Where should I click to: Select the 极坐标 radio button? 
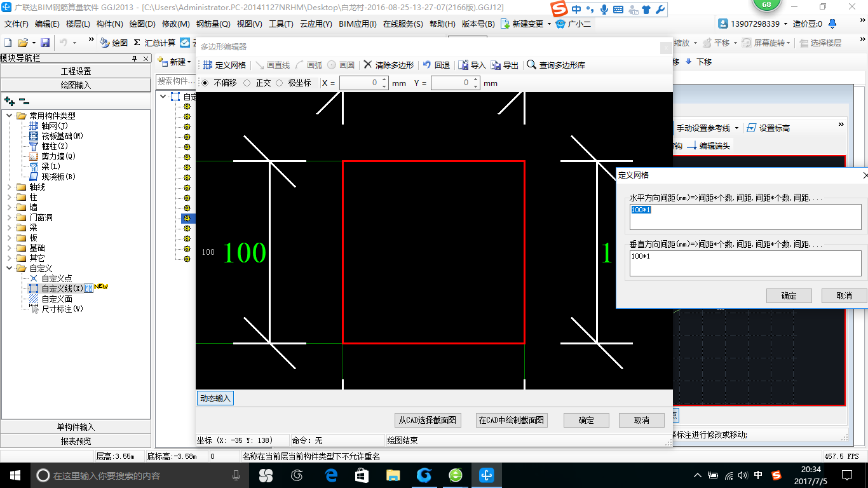click(x=279, y=83)
